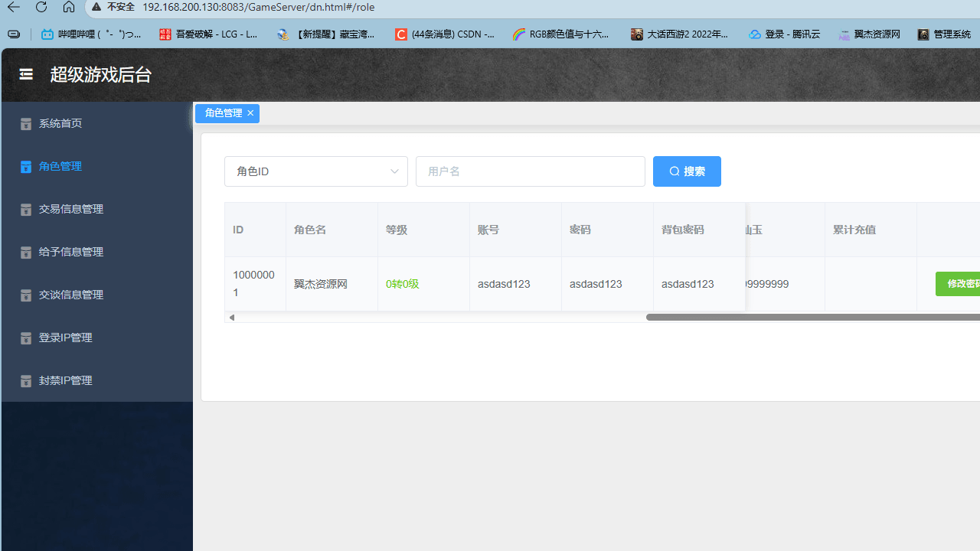
Task: Click the 交易信息管理 sidebar icon
Action: [x=25, y=209]
